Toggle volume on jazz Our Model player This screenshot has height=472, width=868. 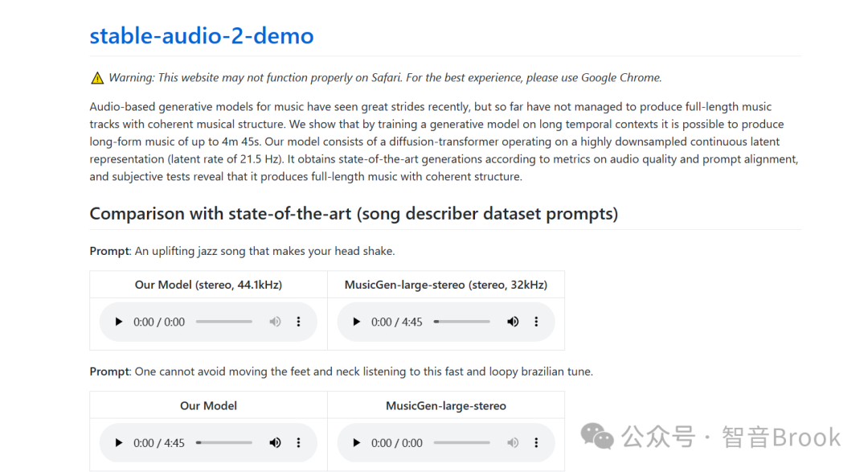(275, 322)
